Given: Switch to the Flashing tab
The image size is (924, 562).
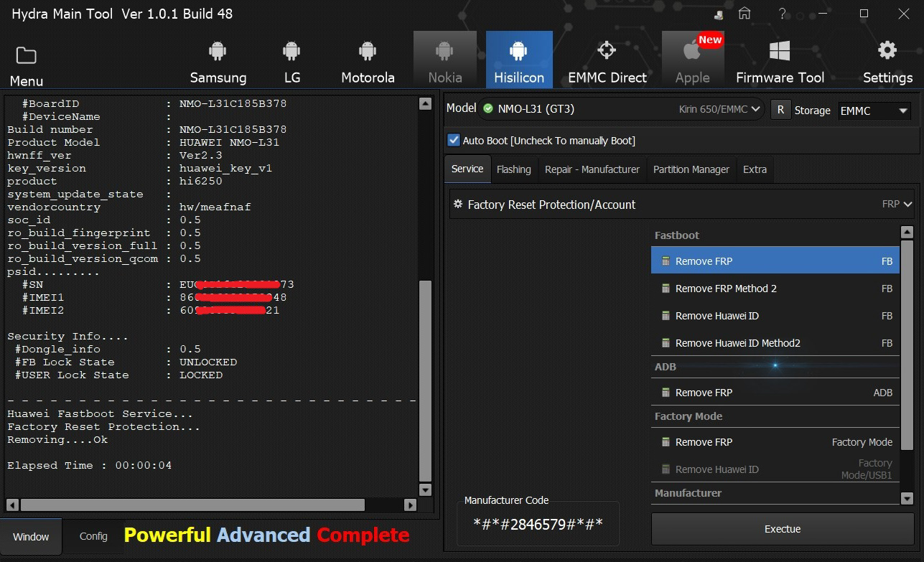Looking at the screenshot, I should (513, 169).
